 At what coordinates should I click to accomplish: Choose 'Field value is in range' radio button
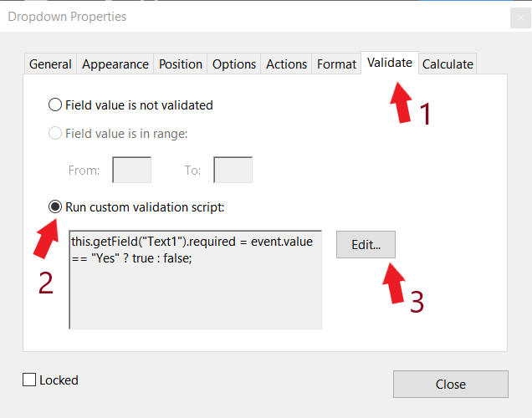point(56,133)
